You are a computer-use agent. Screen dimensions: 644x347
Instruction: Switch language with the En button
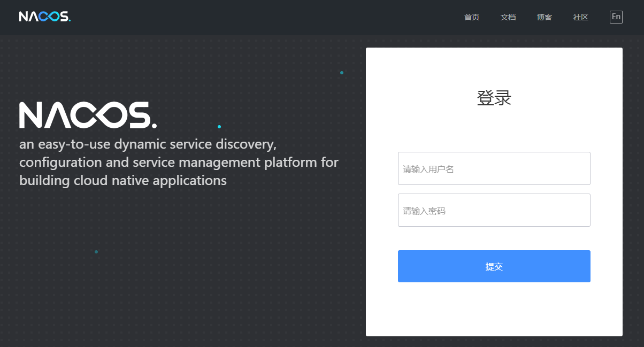point(616,17)
